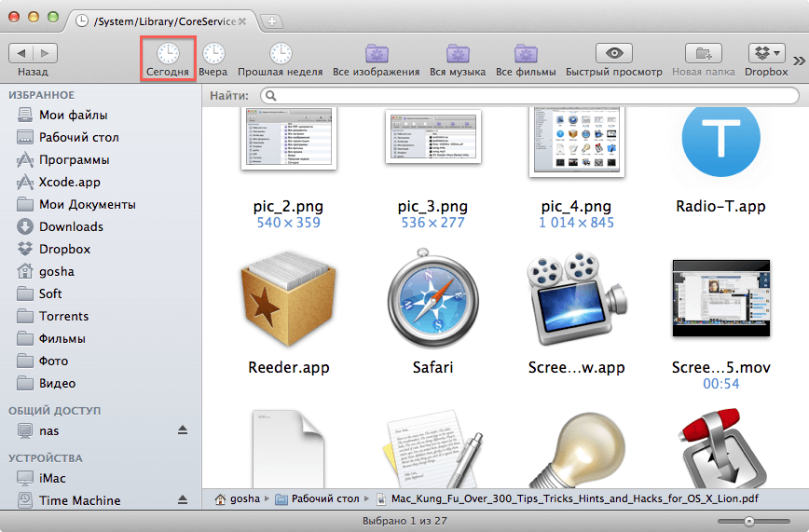Open the Вчера clock icon

(x=213, y=53)
